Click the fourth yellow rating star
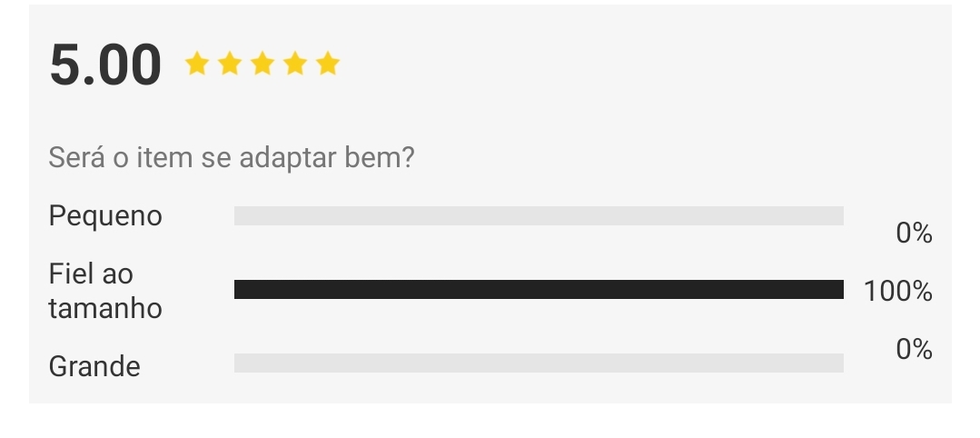The width and height of the screenshot is (980, 438). coord(295,64)
